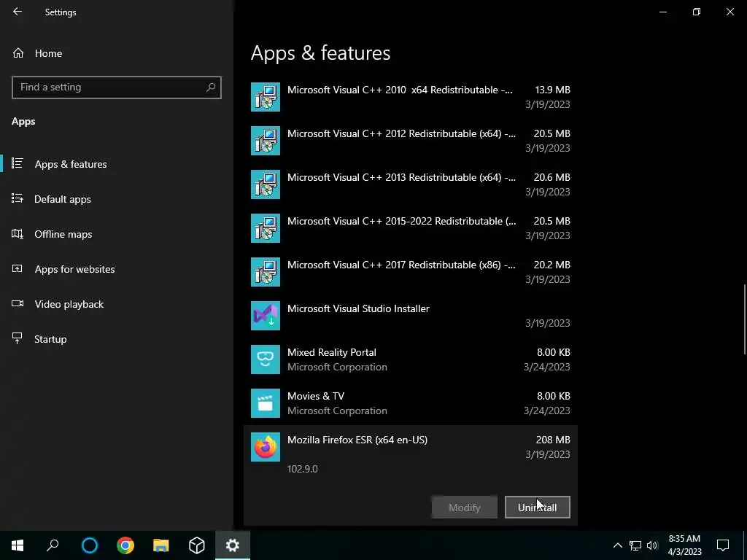Click the Visual C++ 2015-2022 Redistributable icon
The width and height of the screenshot is (747, 560).
coord(266,228)
